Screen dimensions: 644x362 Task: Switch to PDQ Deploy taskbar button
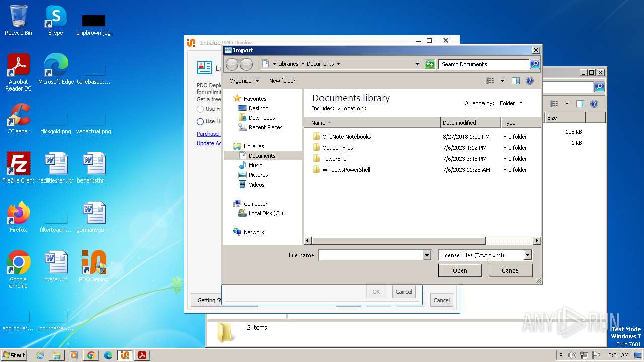125,355
